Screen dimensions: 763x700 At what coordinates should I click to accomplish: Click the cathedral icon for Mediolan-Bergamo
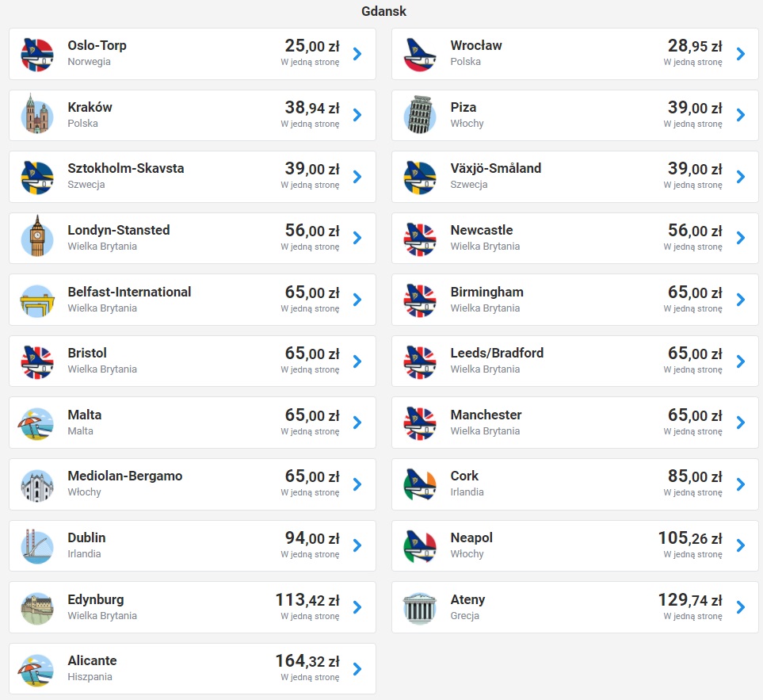[37, 484]
